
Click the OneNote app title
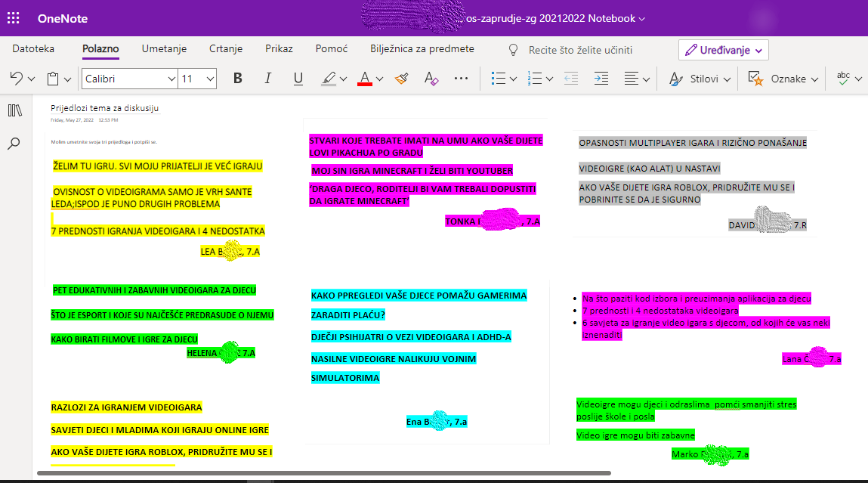(x=63, y=18)
